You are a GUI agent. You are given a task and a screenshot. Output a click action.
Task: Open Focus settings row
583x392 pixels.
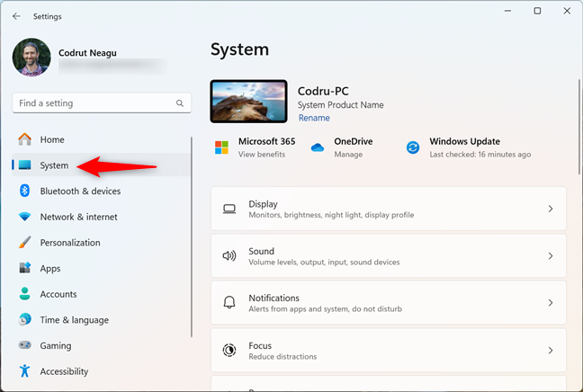pyautogui.click(x=389, y=351)
